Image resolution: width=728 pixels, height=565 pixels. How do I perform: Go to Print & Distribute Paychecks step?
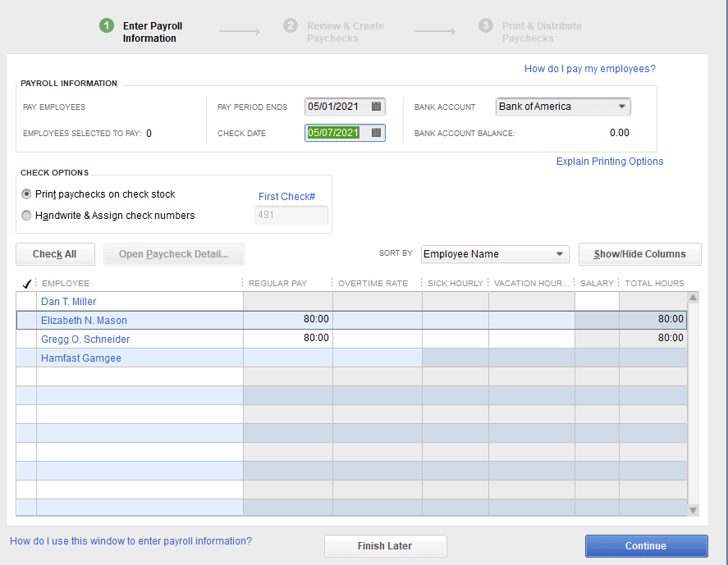(530, 32)
